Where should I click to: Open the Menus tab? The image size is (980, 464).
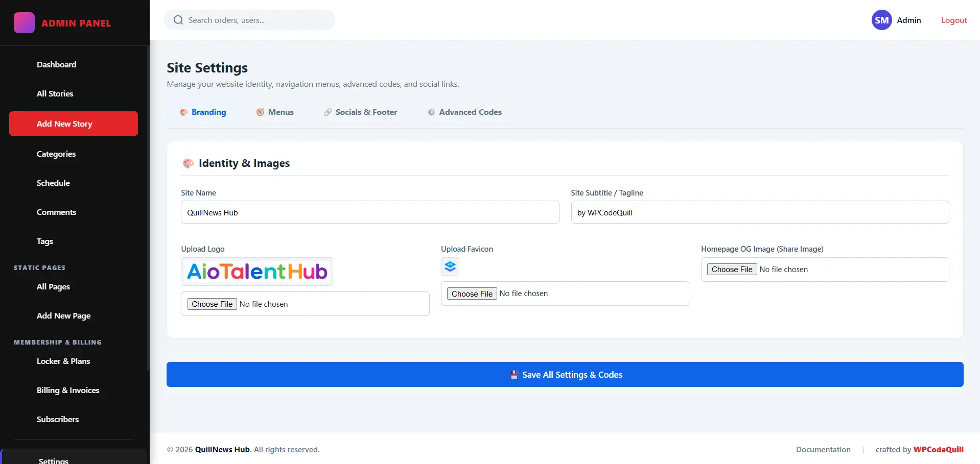275,112
